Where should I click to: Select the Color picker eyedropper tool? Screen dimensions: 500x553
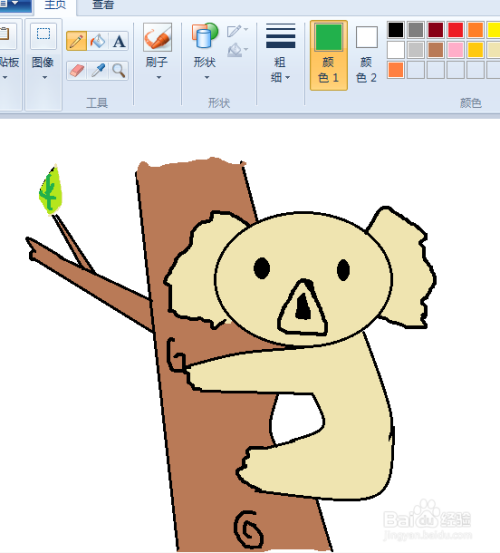tap(98, 71)
